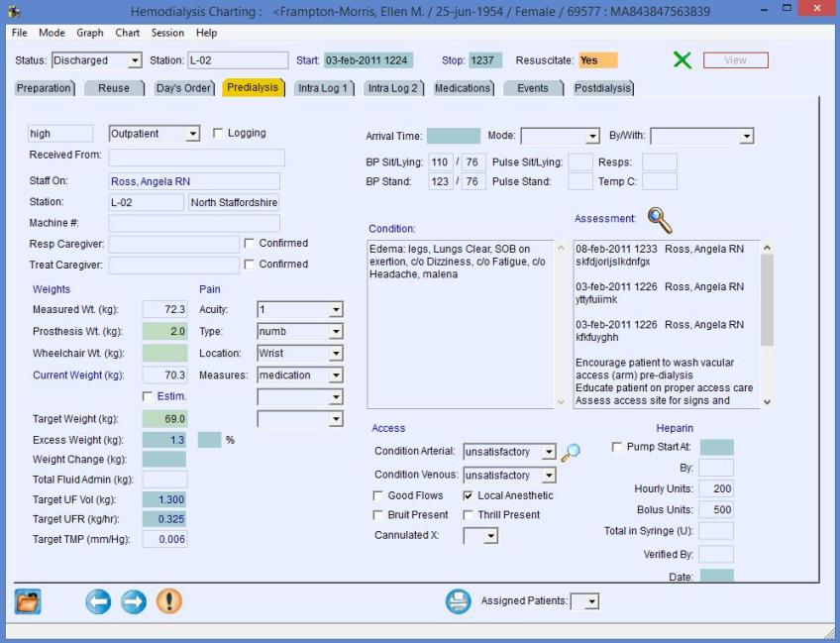Open the Help menu

coord(206,33)
